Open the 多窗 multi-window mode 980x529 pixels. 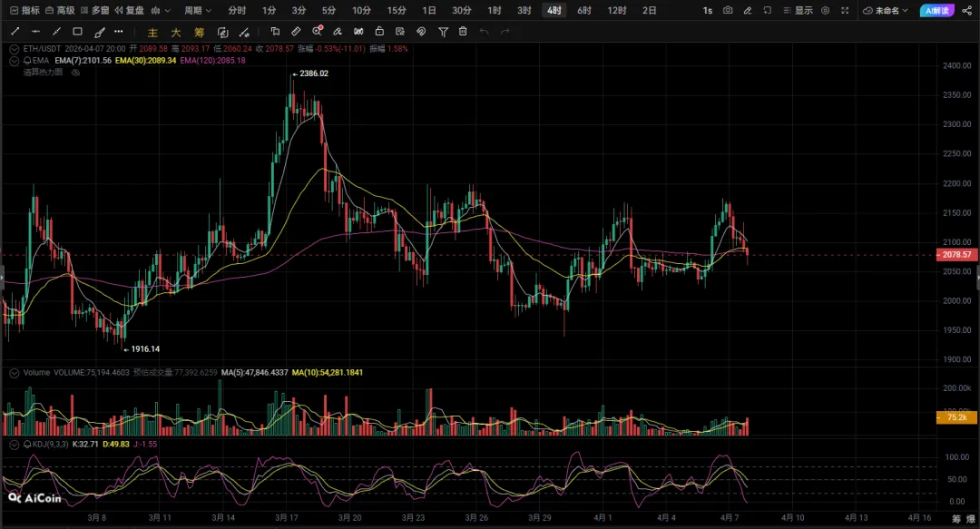95,11
